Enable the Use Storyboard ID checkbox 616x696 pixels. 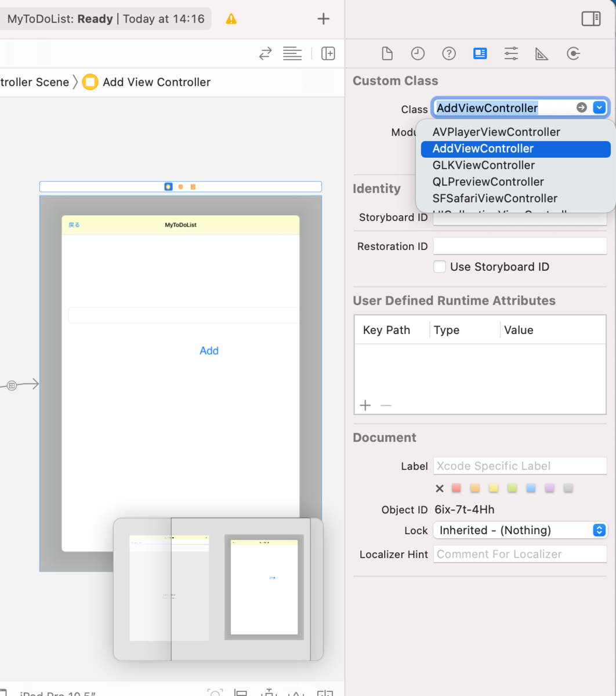click(440, 267)
